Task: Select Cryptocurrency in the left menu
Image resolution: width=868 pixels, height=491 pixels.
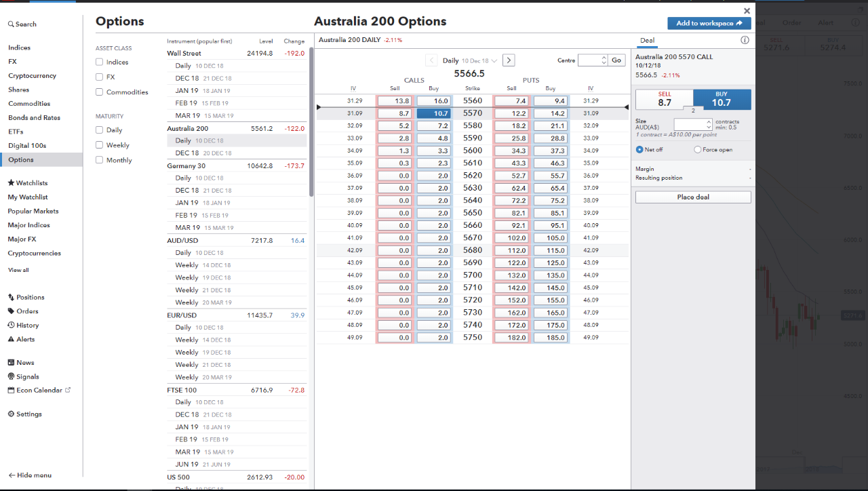Action: click(x=33, y=76)
